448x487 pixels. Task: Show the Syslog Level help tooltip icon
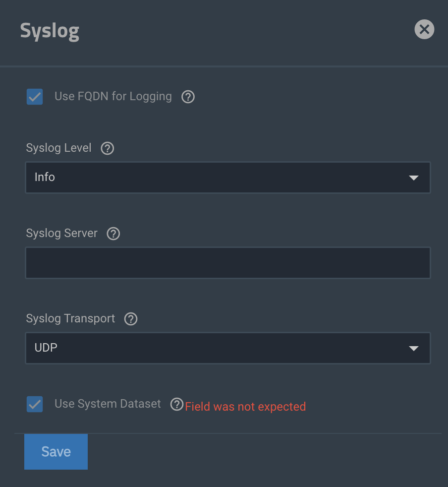108,148
